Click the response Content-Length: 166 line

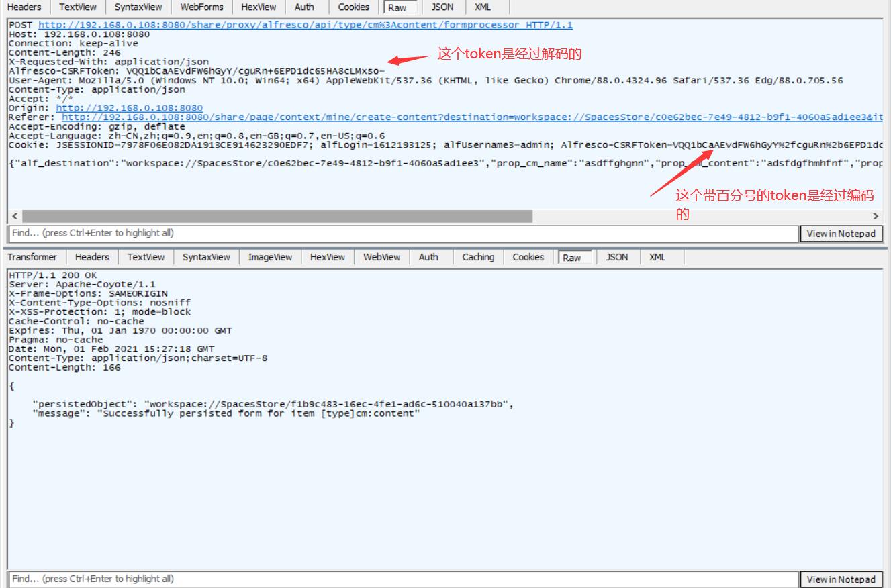coord(64,368)
